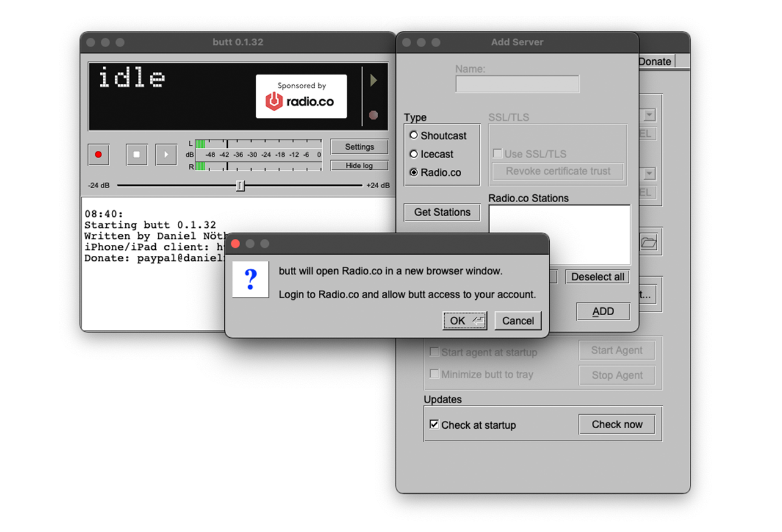This screenshot has width=782, height=532.
Task: Toggle Check at startup checkbox
Action: tap(434, 425)
